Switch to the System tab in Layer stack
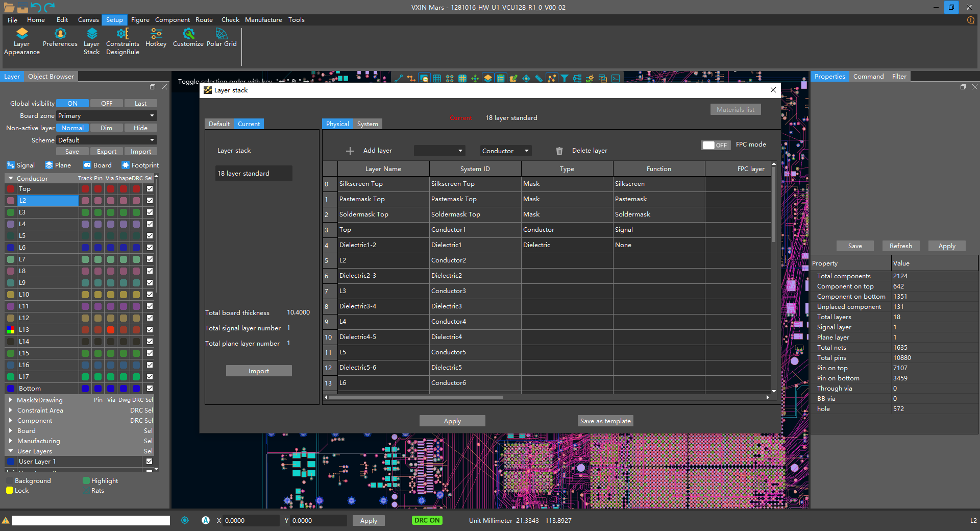980x531 pixels. point(367,124)
